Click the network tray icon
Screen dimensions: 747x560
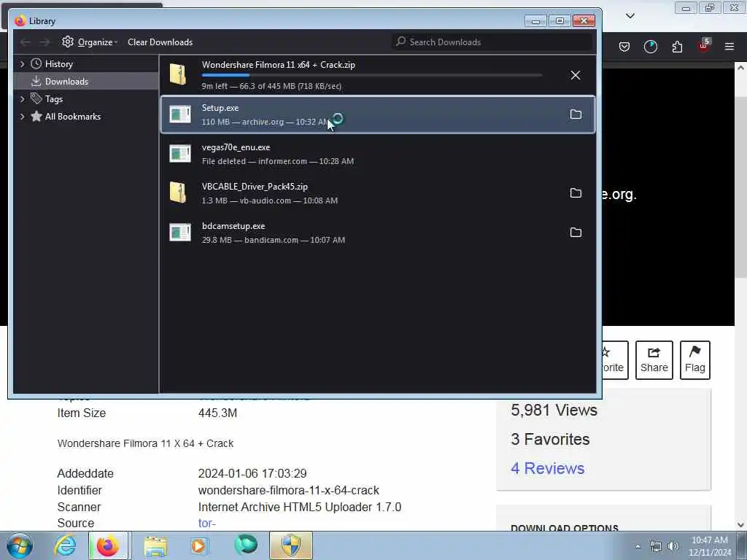point(656,547)
